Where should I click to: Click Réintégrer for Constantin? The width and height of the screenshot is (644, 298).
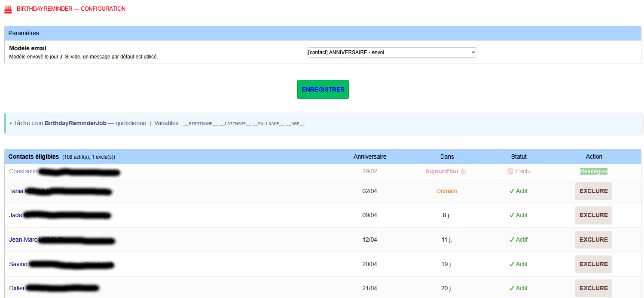pos(593,171)
